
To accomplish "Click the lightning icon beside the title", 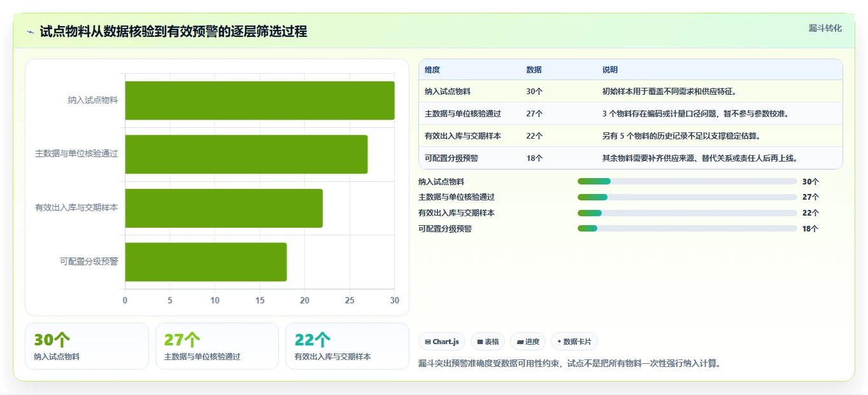I will coord(30,32).
